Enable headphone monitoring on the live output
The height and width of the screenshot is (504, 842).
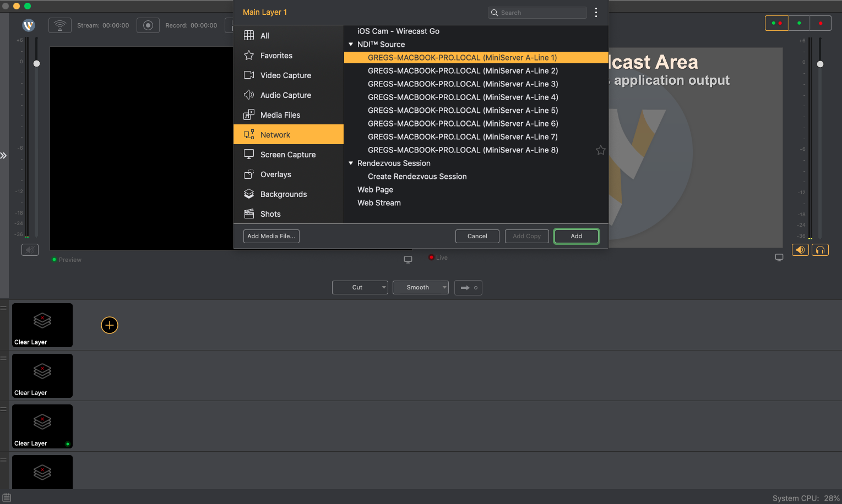click(820, 250)
